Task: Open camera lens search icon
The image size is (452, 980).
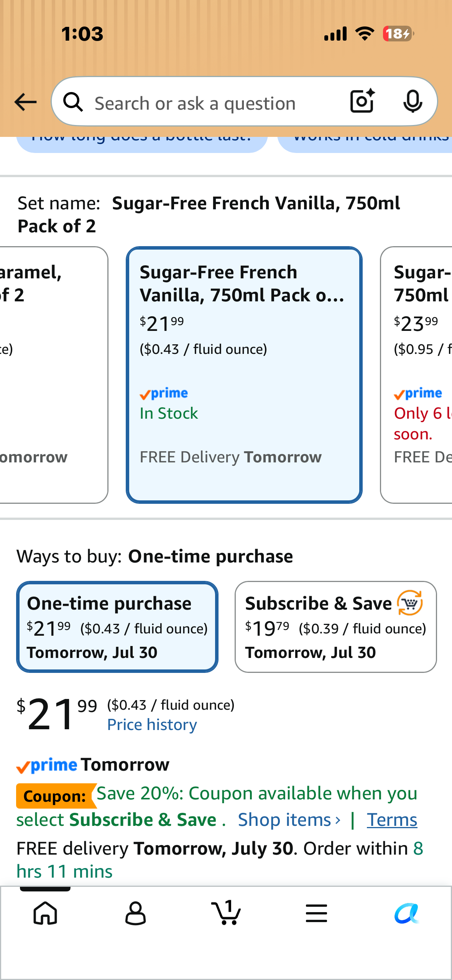Action: [362, 101]
